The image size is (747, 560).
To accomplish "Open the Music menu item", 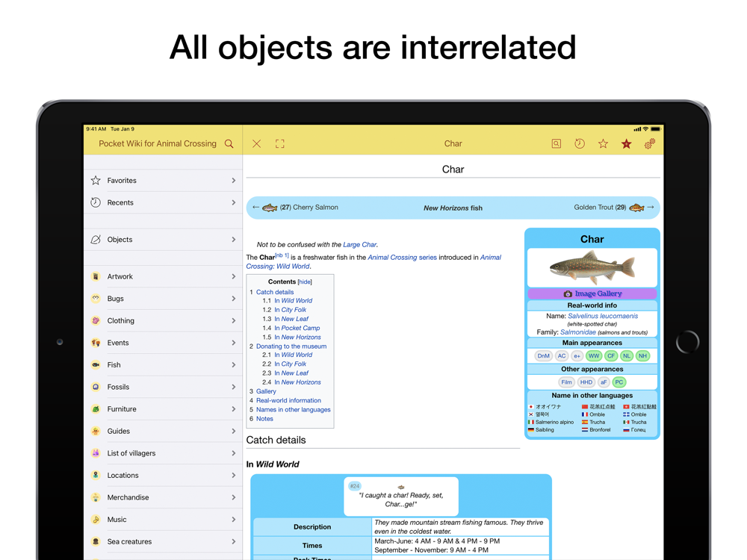I will pos(163,520).
